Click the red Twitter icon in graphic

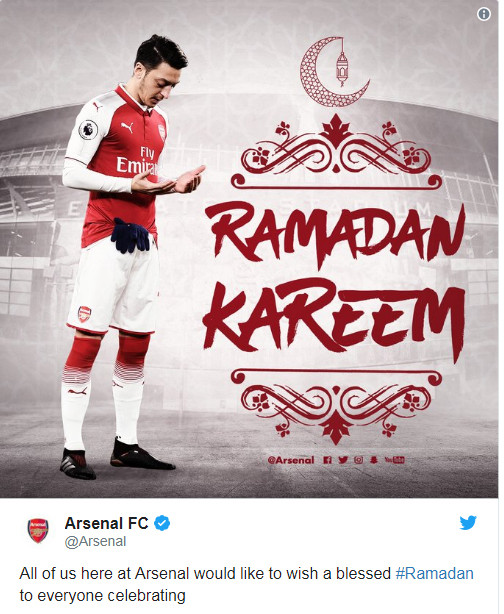(343, 460)
